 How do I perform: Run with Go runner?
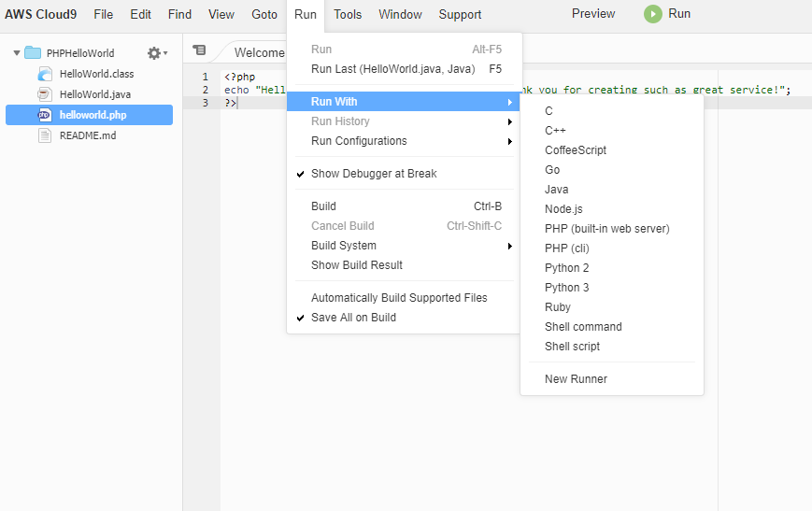tap(612, 170)
